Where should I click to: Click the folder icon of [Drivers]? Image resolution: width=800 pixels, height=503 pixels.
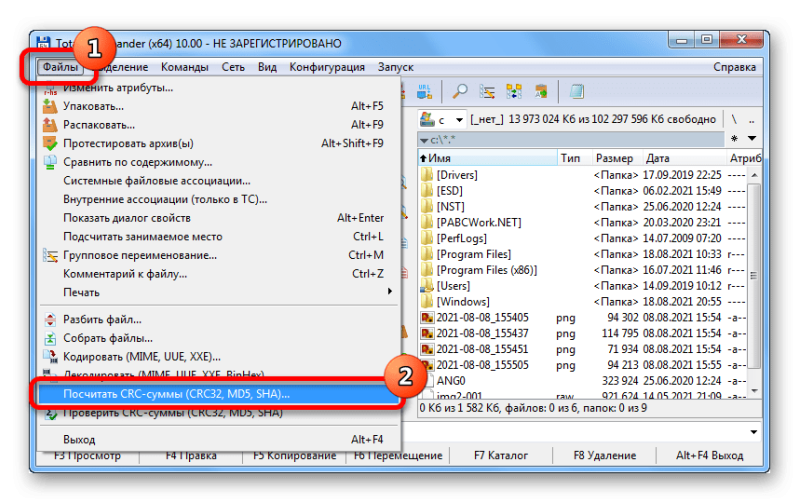[x=427, y=175]
